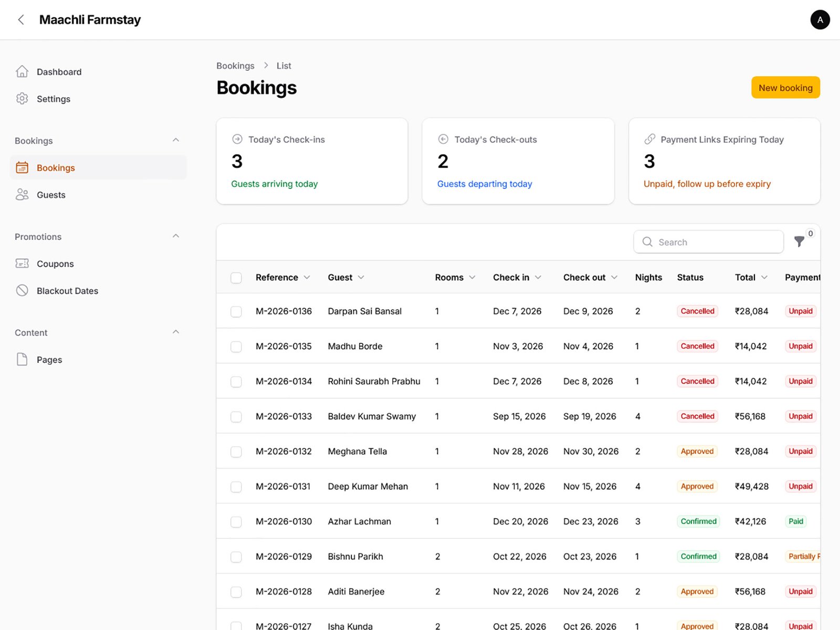Click the List breadcrumb item

(283, 66)
